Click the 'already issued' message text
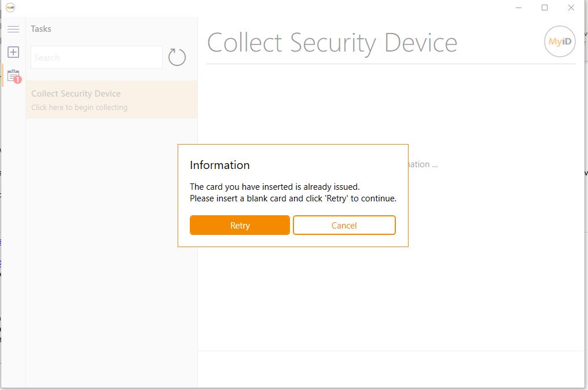This screenshot has width=588, height=390. tap(274, 187)
